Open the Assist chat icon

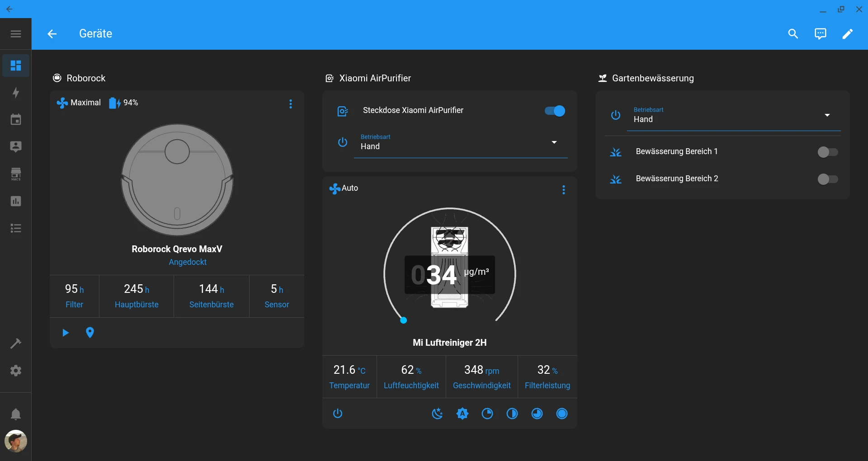tap(820, 34)
